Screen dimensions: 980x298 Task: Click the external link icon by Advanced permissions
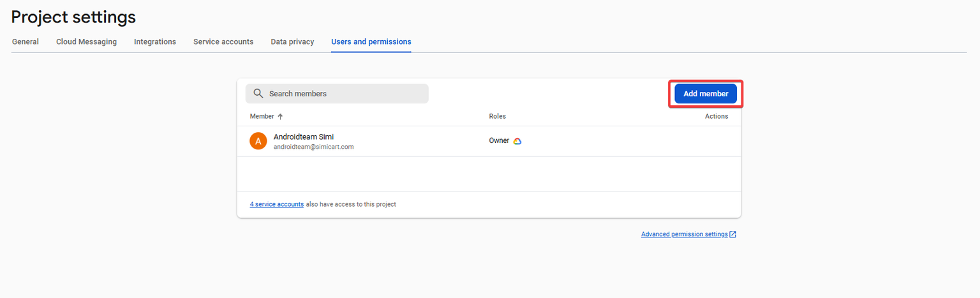[x=733, y=234]
